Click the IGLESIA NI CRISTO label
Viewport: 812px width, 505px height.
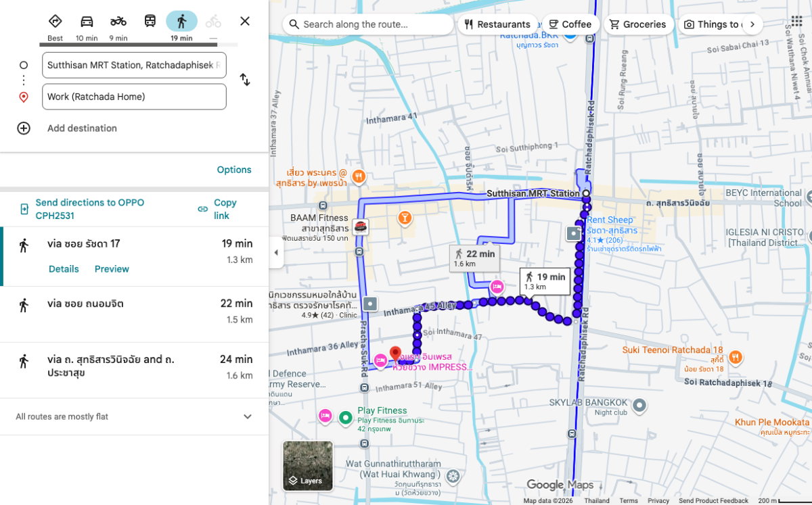pos(767,237)
